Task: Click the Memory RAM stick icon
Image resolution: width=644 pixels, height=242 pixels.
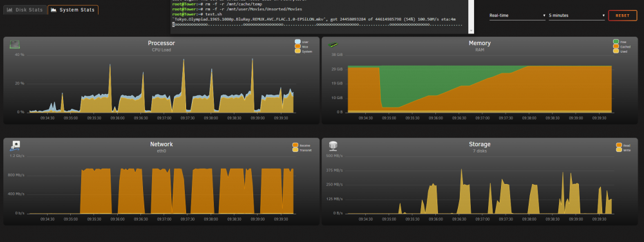Action: pos(333,44)
